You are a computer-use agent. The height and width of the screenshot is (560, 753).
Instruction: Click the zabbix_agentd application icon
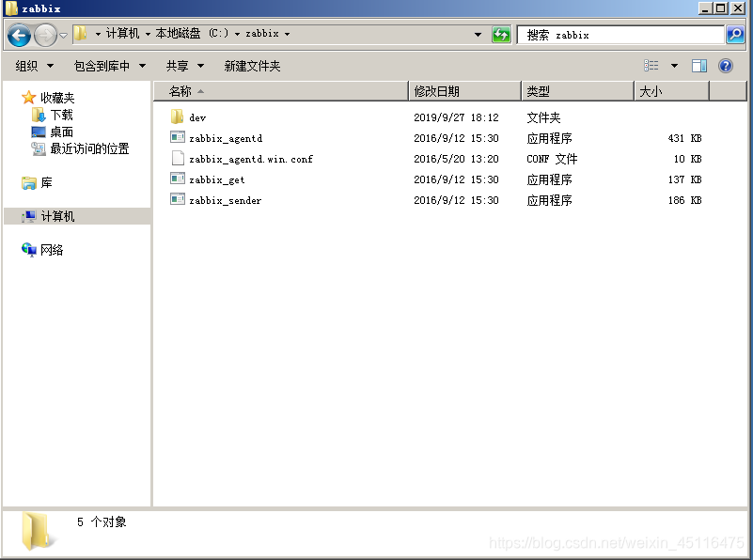pyautogui.click(x=178, y=137)
